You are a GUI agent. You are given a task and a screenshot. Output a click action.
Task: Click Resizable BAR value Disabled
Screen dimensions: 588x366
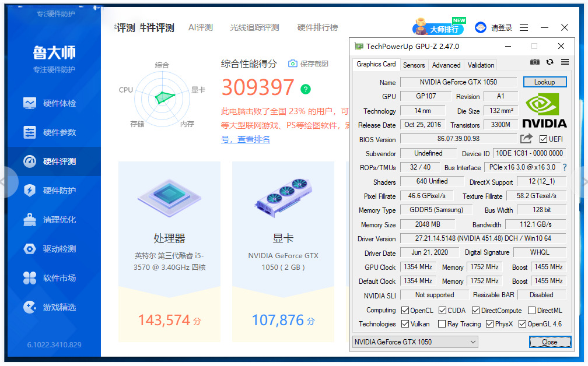click(541, 295)
